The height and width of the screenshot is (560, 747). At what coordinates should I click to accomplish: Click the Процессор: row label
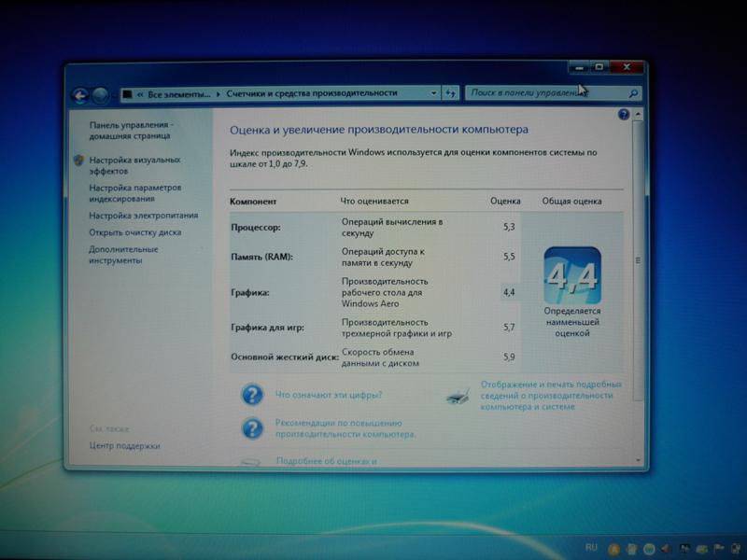coord(256,228)
